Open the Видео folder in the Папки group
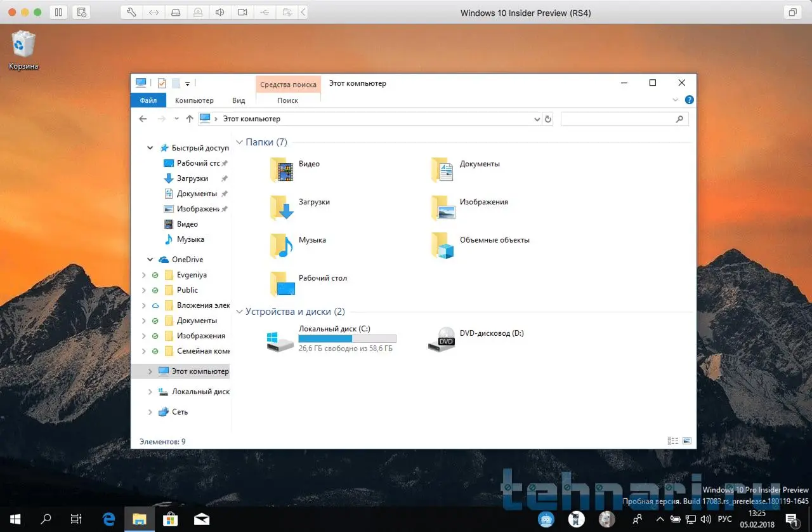The width and height of the screenshot is (812, 532). click(295, 170)
